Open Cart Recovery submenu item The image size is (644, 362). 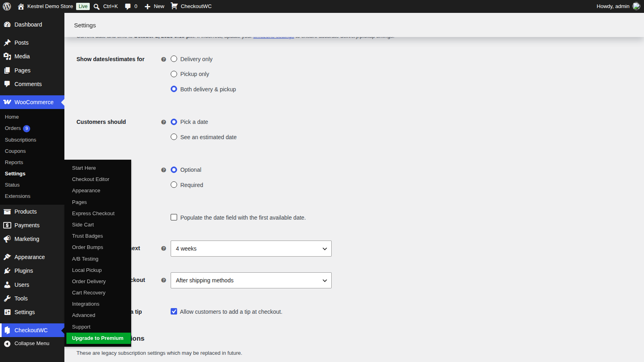tap(89, 293)
